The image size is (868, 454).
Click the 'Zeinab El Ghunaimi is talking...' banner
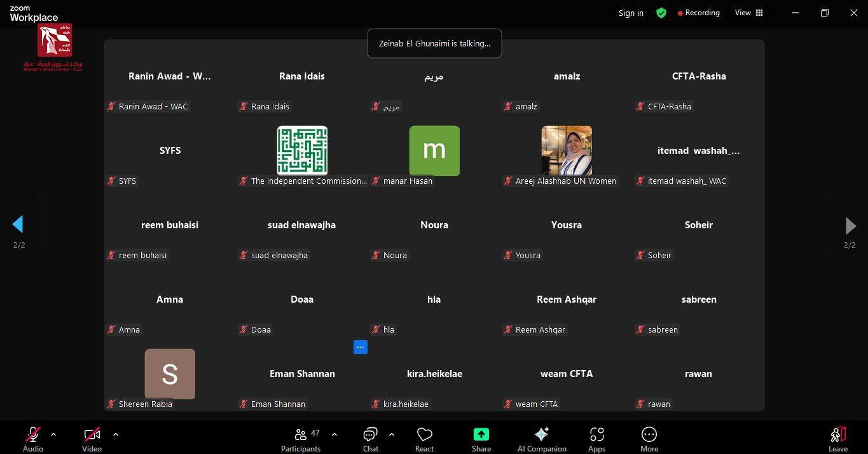[434, 43]
